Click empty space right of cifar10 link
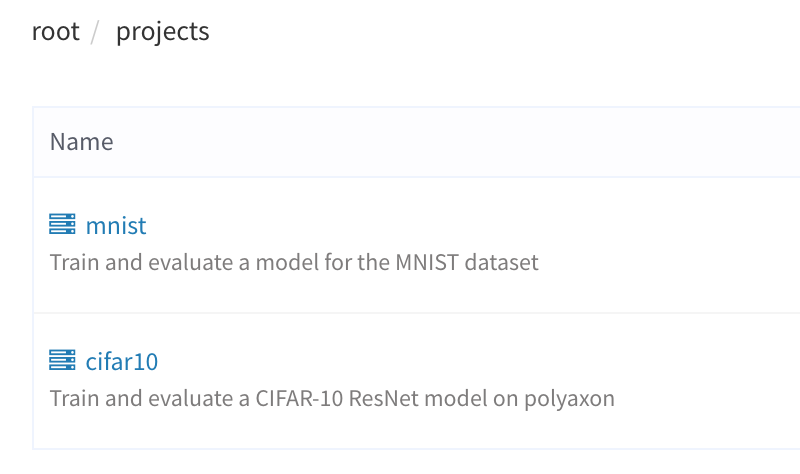The image size is (800, 474). tap(450, 361)
